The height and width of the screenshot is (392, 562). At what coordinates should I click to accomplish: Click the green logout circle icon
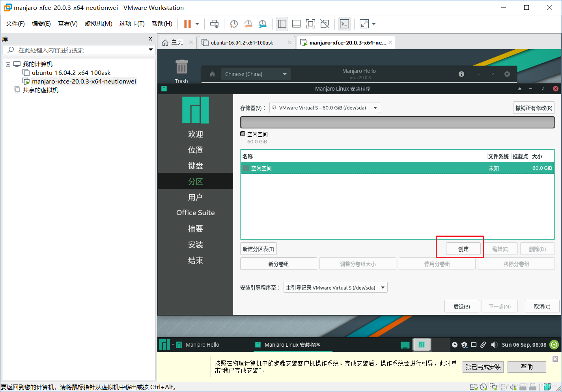pyautogui.click(x=554, y=345)
